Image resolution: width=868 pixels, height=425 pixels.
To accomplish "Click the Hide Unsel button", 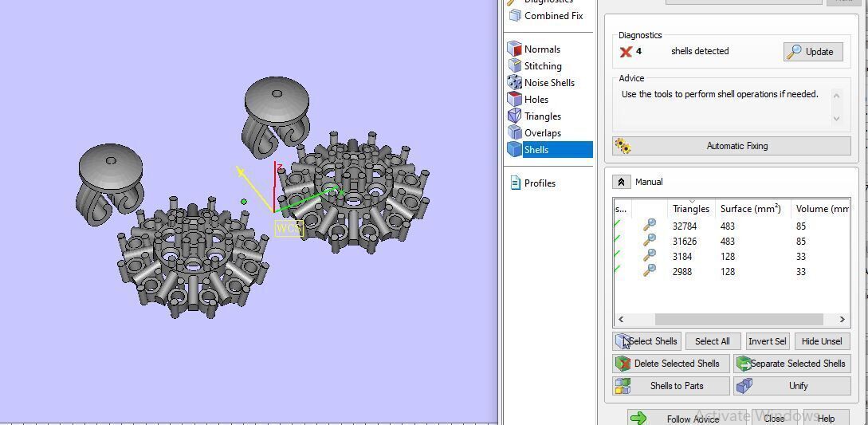I will click(x=822, y=341).
